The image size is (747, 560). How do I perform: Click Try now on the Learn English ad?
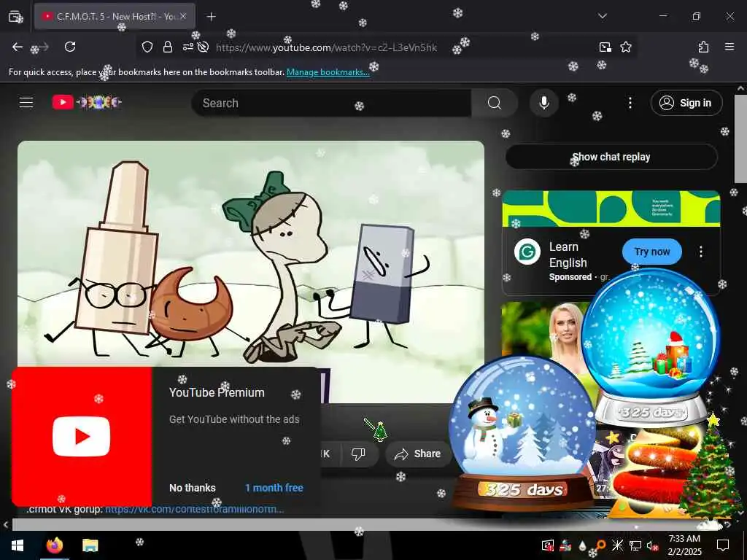pos(651,252)
